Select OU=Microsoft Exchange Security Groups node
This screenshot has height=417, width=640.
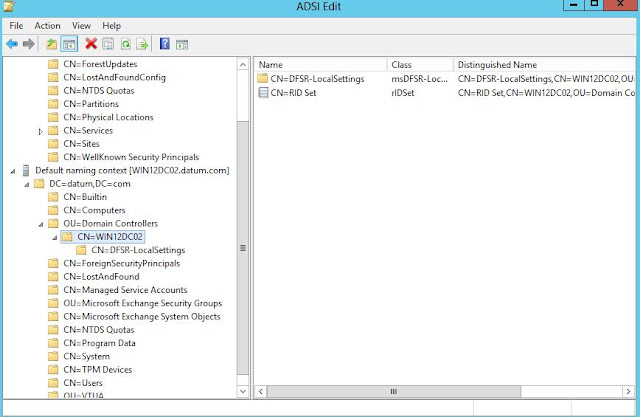click(142, 303)
